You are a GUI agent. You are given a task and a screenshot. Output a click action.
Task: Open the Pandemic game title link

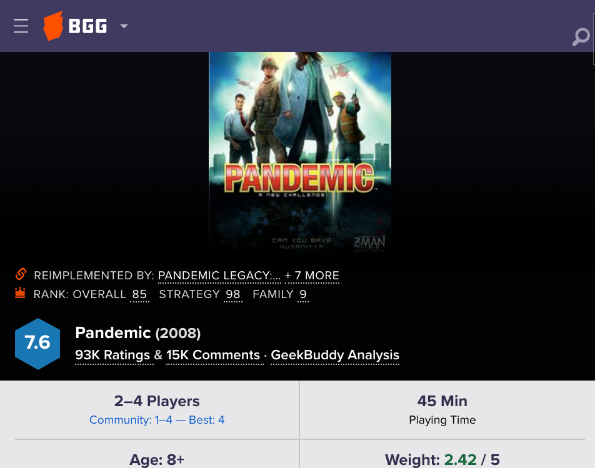(x=113, y=333)
